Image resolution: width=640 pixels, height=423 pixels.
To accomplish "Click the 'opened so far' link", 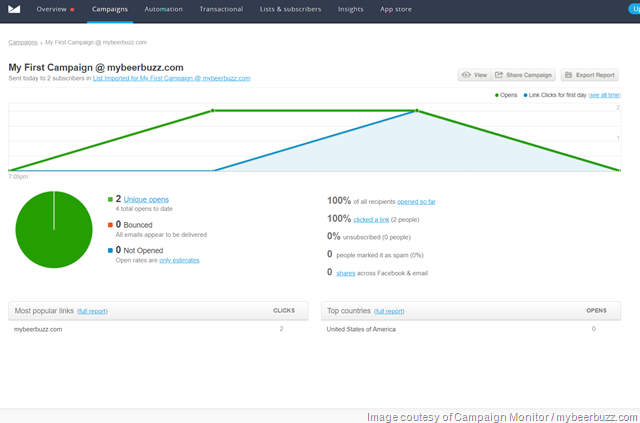I will (x=416, y=202).
